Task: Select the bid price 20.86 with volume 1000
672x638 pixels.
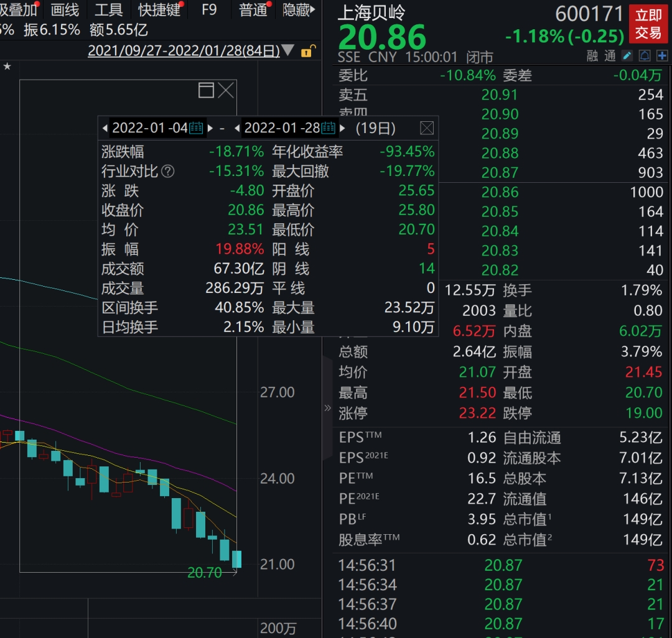Action: pyautogui.click(x=500, y=192)
